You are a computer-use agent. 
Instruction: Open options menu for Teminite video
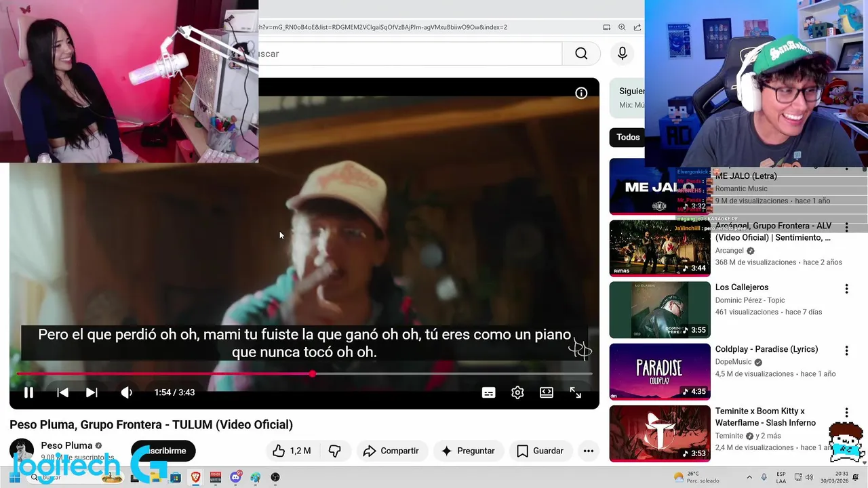(x=846, y=412)
